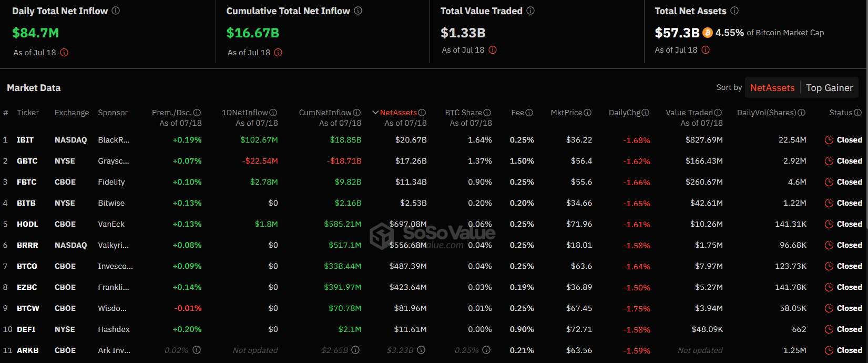The width and height of the screenshot is (868, 363).
Task: Click info icon on CumNetInflow column header
Action: [x=357, y=113]
